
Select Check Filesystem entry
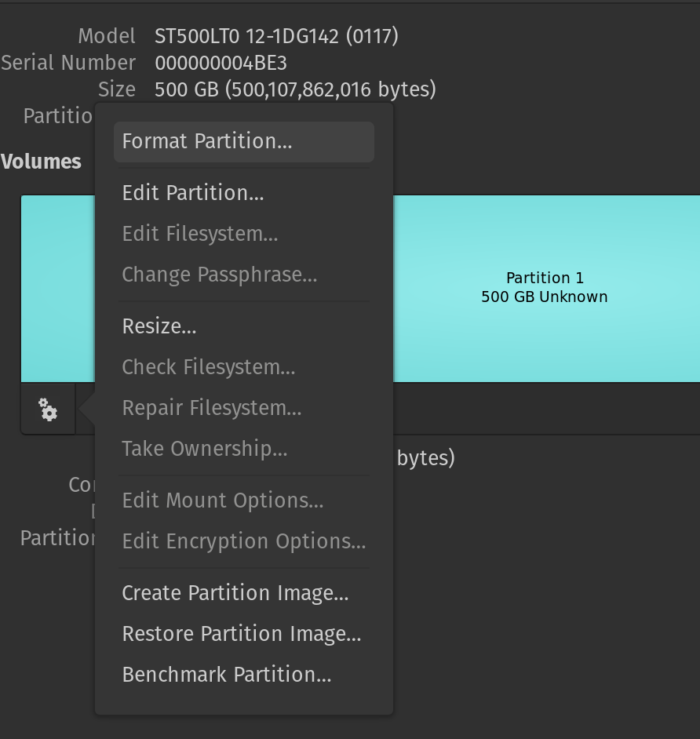(x=209, y=367)
